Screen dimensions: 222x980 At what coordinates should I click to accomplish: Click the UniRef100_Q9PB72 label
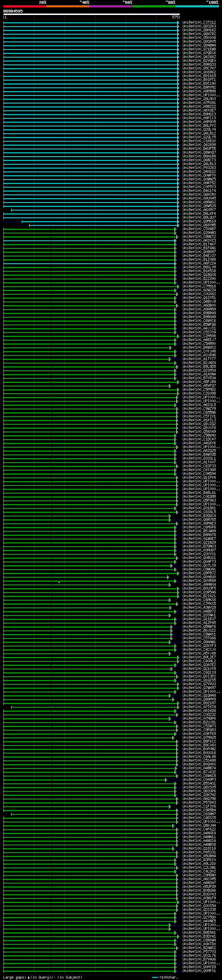coord(199,573)
